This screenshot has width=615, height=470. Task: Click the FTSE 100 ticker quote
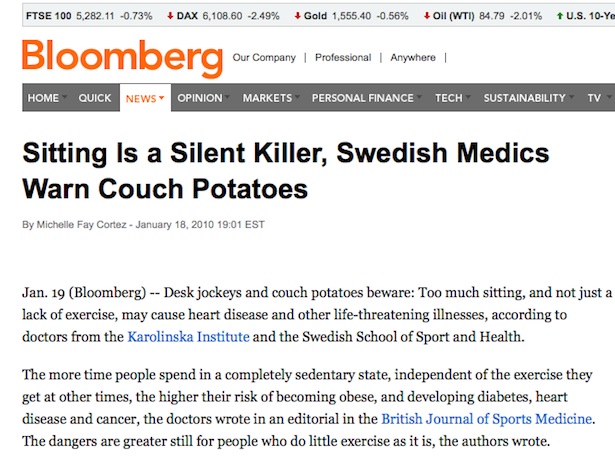pos(89,16)
